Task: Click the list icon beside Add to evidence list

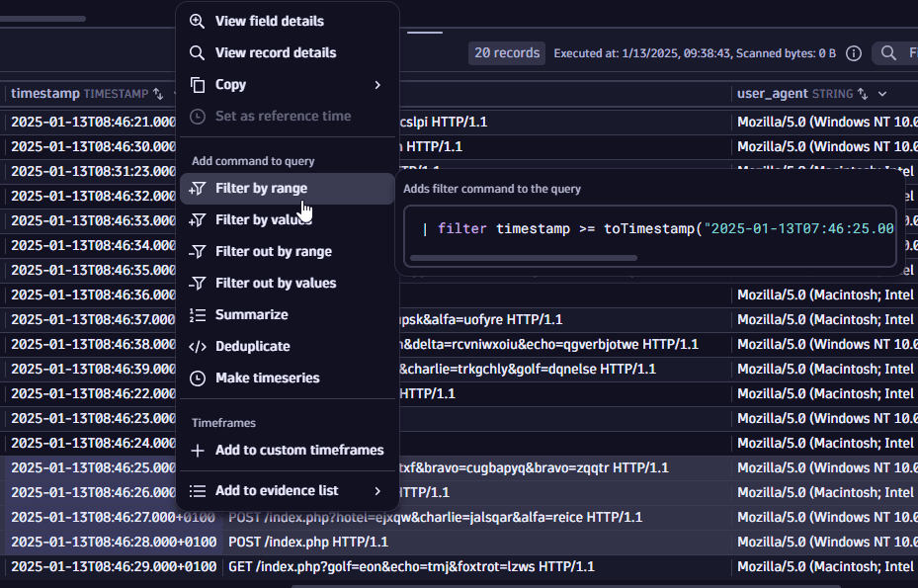Action: point(198,491)
